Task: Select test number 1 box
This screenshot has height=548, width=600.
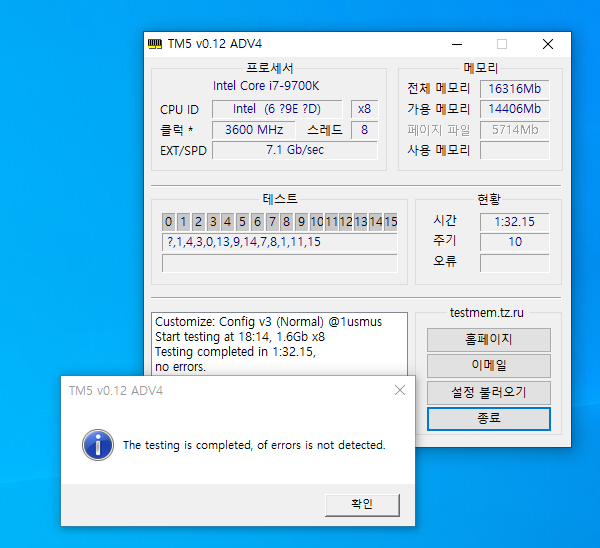Action: 183,222
